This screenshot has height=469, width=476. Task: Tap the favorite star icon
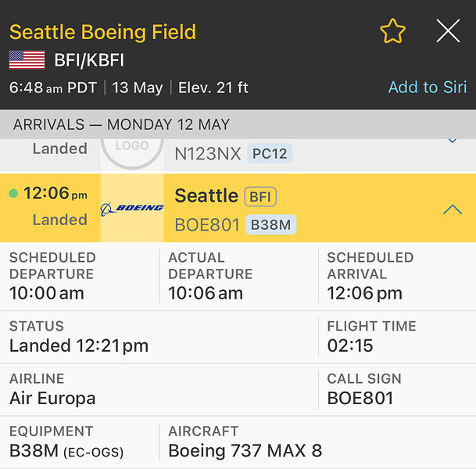[x=392, y=31]
